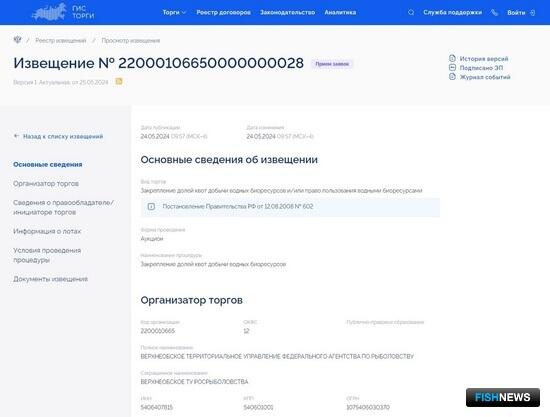The height and width of the screenshot is (417, 550).
Task: Click ВЕРХНЕОБСКОЕ ТУ РОСРЫБОЛОВСТВА short name
Action: tap(194, 382)
